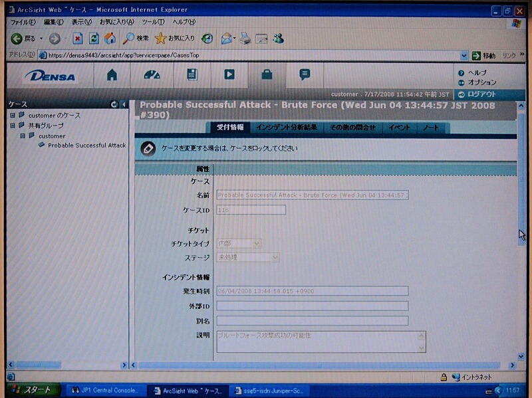Viewport: 532px width, 398px height.
Task: Switch to the その他の問合せ tab
Action: [353, 128]
